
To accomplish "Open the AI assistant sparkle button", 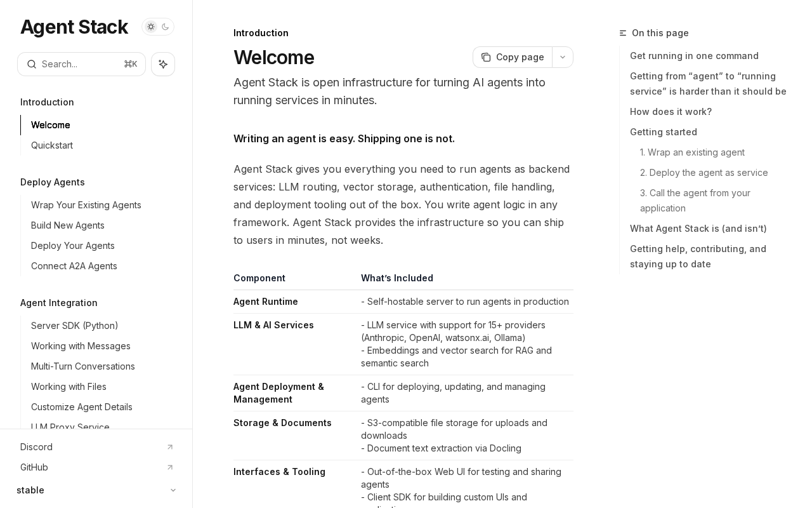I will pos(163,64).
